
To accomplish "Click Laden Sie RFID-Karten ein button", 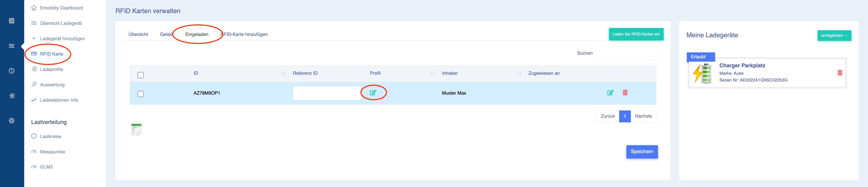I will pyautogui.click(x=636, y=34).
